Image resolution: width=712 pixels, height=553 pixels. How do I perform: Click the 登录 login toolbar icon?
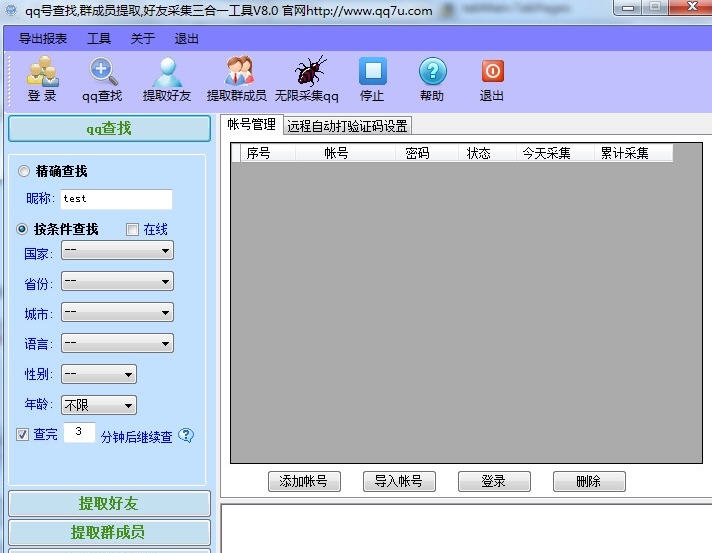(42, 79)
